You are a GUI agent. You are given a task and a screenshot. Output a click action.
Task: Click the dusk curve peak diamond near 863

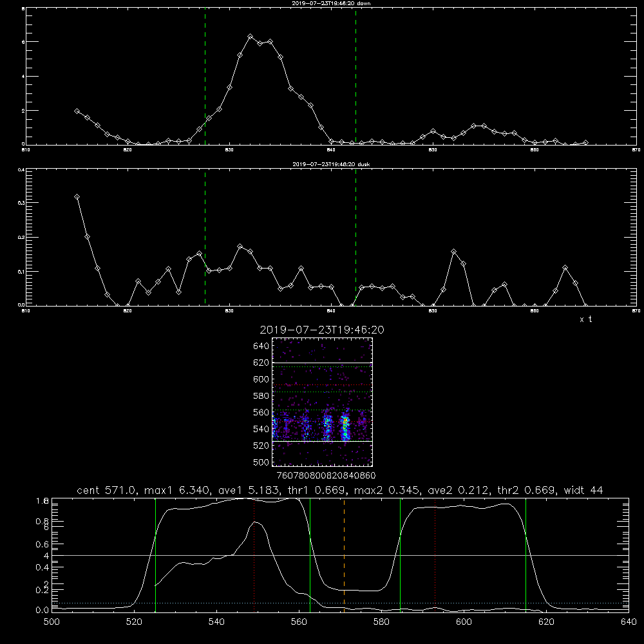tap(565, 268)
